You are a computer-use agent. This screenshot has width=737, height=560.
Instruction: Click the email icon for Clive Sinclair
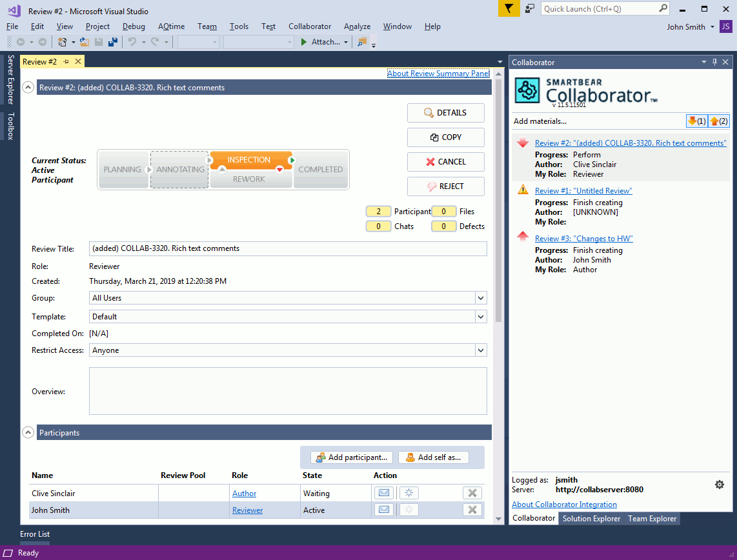[x=383, y=493]
